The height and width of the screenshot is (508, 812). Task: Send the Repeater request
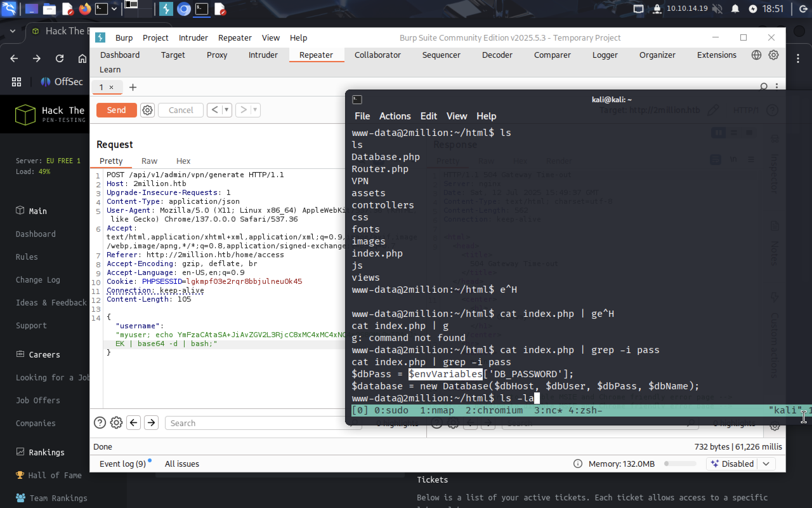tap(116, 110)
